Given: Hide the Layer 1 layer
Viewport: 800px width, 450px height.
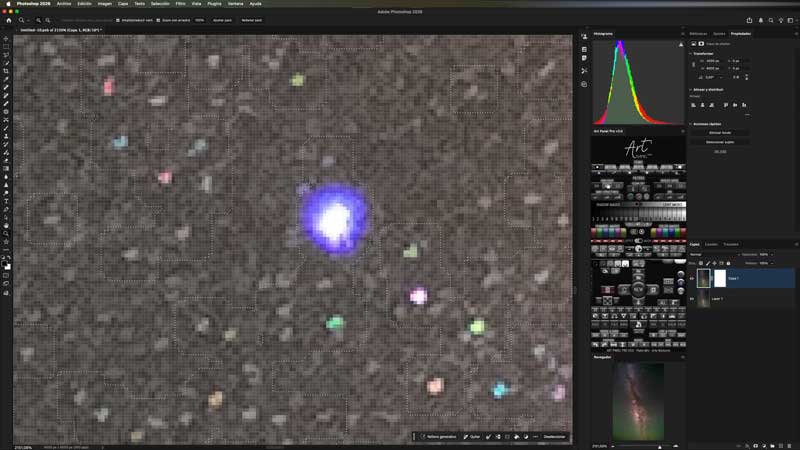Looking at the screenshot, I should pos(692,299).
